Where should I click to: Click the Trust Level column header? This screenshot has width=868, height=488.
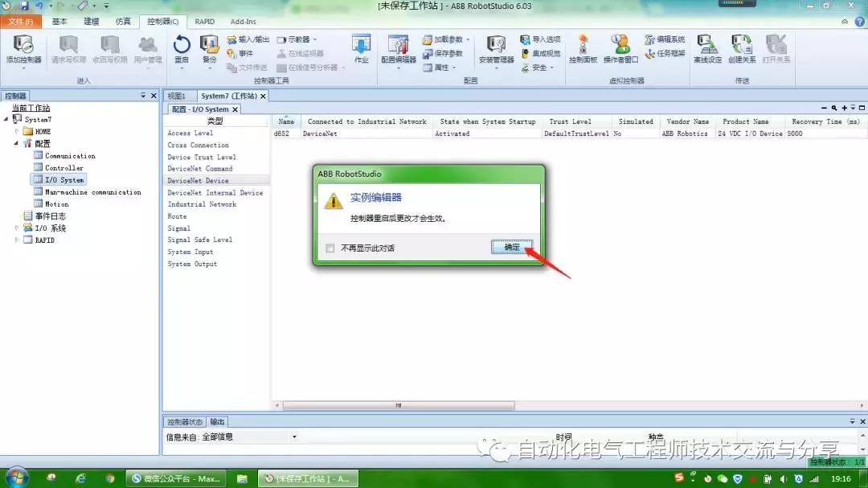tap(570, 121)
